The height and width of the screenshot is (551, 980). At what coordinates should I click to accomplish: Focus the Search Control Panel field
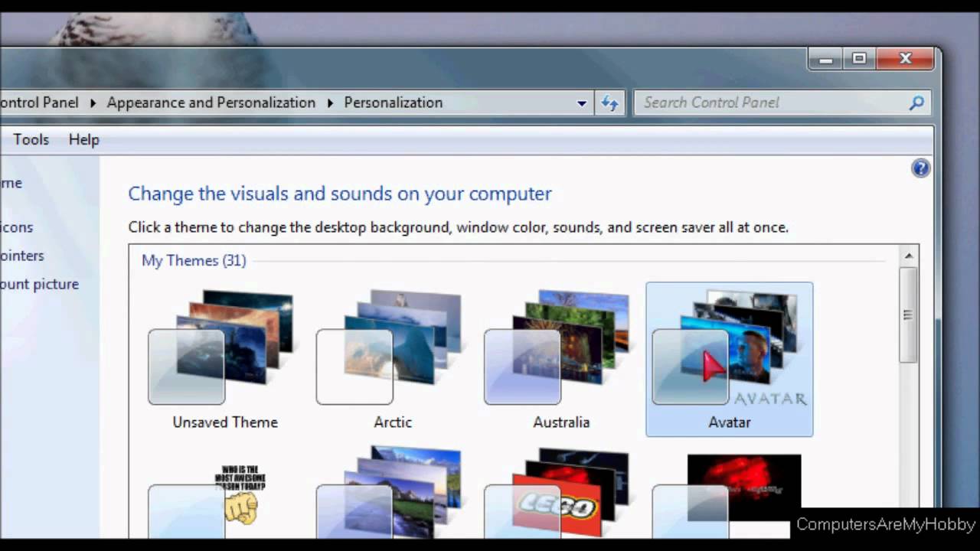click(781, 103)
